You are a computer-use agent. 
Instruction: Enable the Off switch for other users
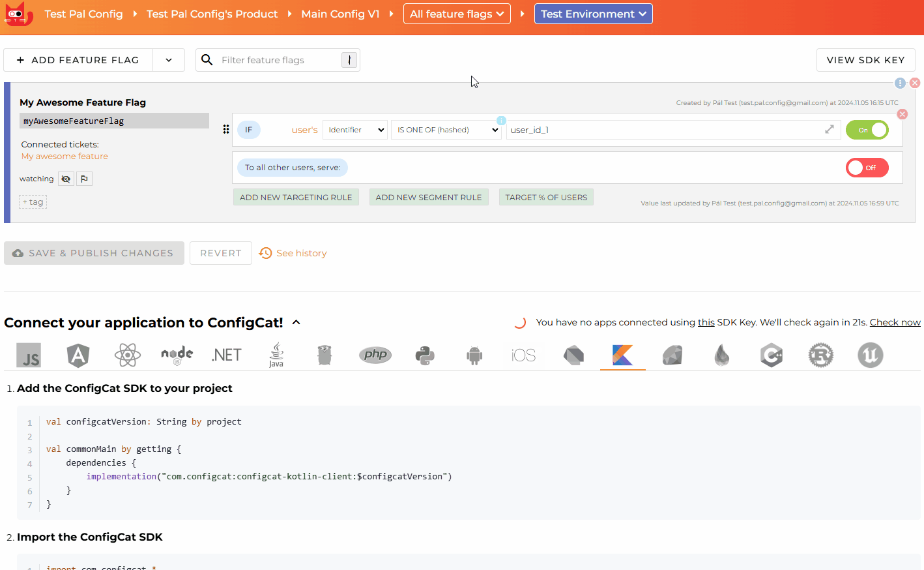[x=867, y=167]
